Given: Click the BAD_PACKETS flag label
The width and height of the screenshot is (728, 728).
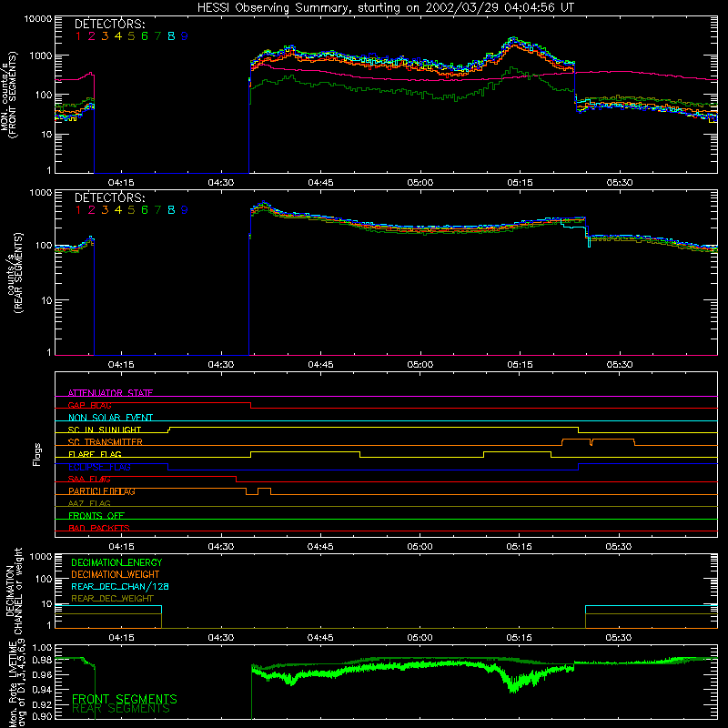Looking at the screenshot, I should point(99,528).
